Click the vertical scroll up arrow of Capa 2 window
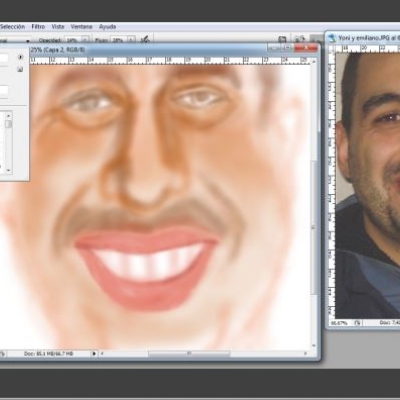 314,61
